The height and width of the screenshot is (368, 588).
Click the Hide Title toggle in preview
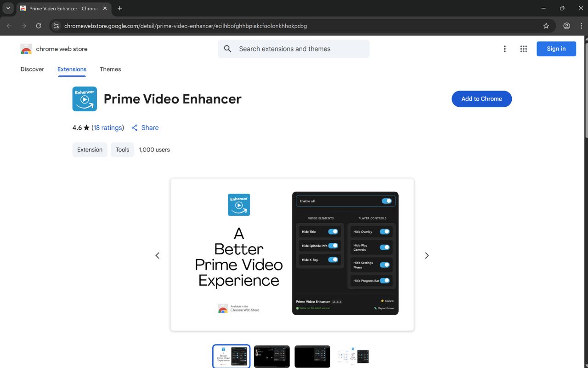click(333, 232)
